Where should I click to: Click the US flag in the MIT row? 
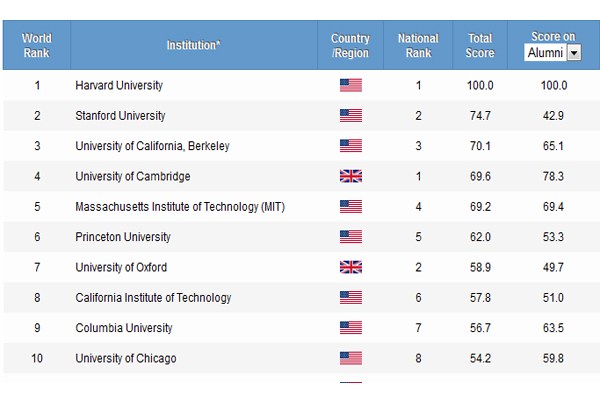click(350, 207)
